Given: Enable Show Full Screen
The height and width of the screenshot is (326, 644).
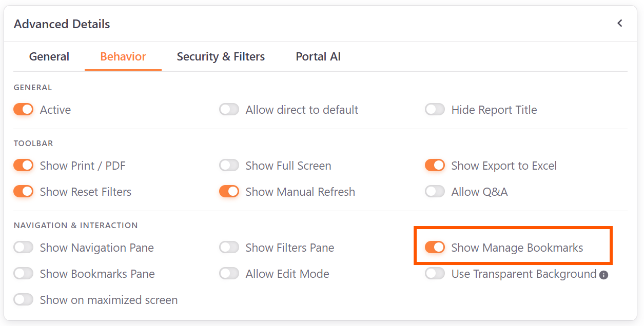Looking at the screenshot, I should coord(229,165).
